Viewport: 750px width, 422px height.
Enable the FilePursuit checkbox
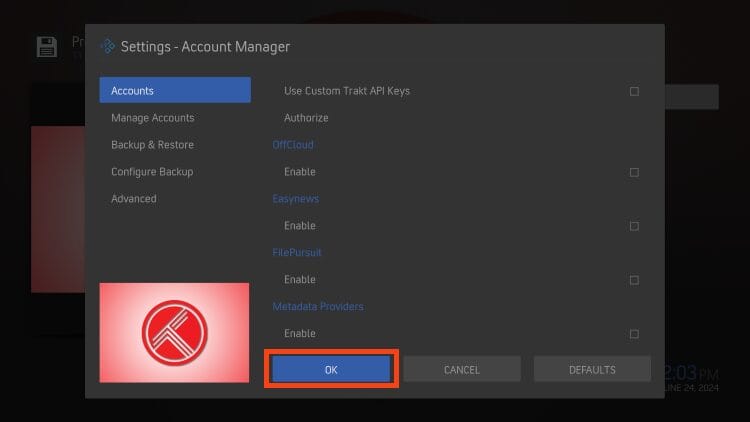click(x=634, y=280)
